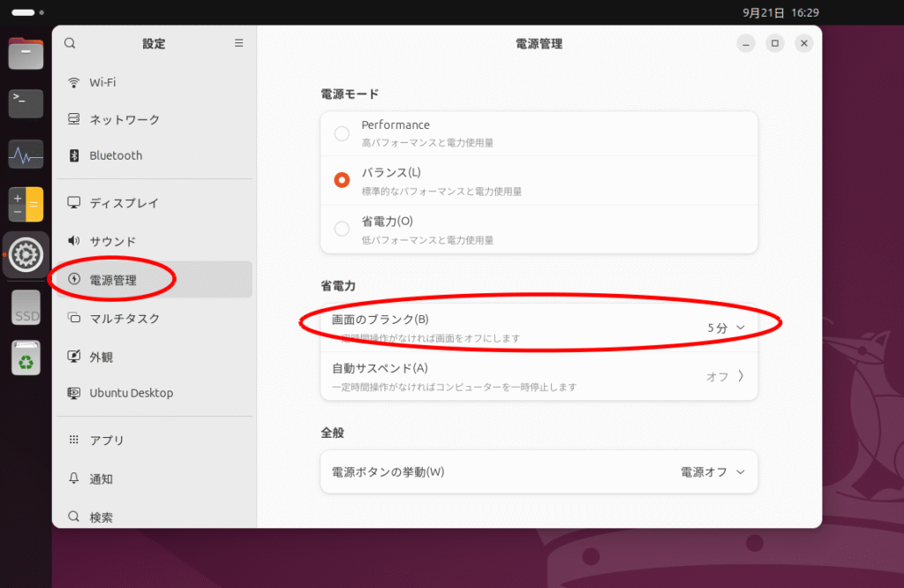
Task: Go to マルチタスク settings page
Action: click(154, 318)
